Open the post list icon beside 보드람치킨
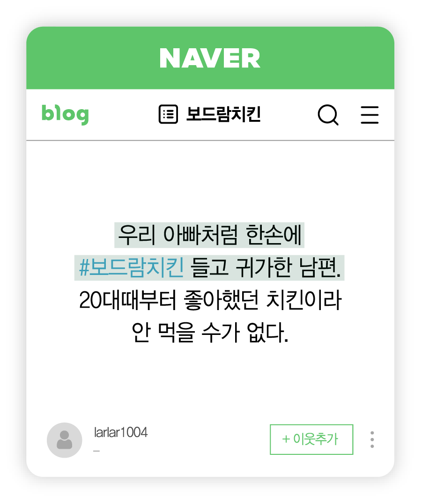Image resolution: width=422 pixels, height=504 pixels. coord(168,114)
